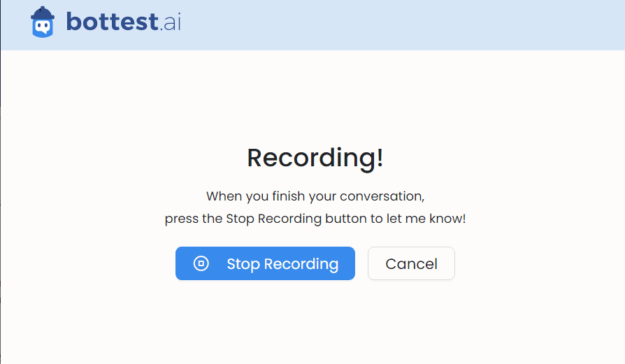Click the stop circle icon inside blue button
The image size is (625, 364).
[201, 263]
